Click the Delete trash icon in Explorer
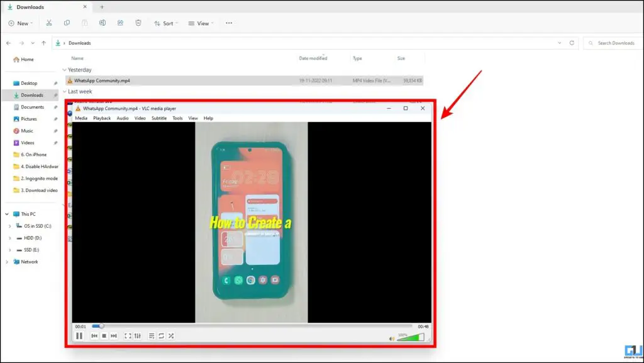The height and width of the screenshot is (363, 644). coord(138,23)
